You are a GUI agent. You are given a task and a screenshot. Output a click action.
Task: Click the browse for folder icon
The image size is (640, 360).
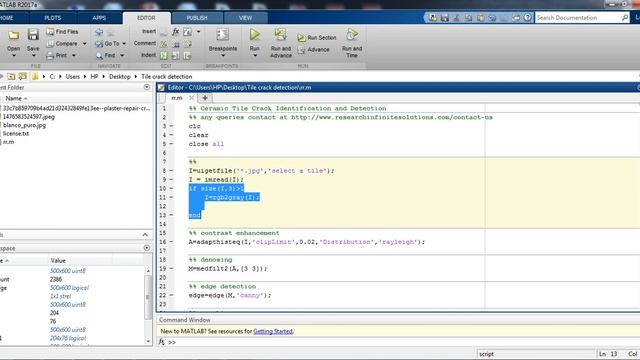tap(23, 76)
